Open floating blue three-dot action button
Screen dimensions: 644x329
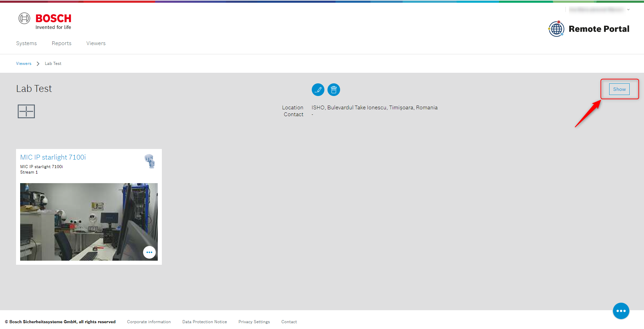click(x=621, y=311)
